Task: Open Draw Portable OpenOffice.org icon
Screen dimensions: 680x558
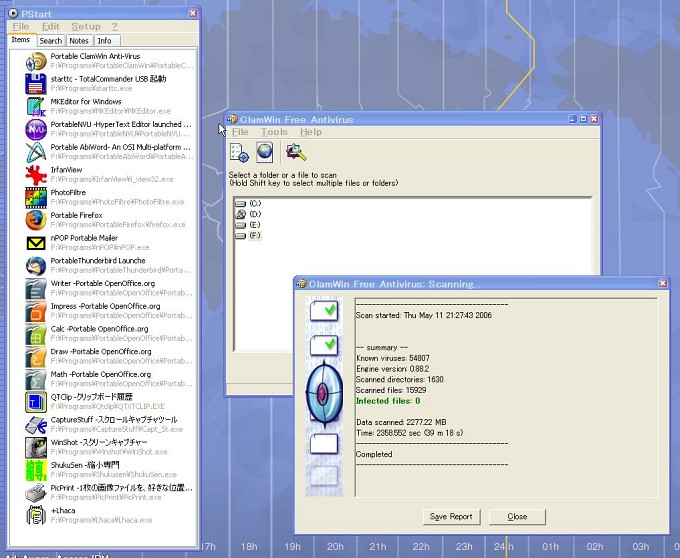Action: click(x=36, y=356)
